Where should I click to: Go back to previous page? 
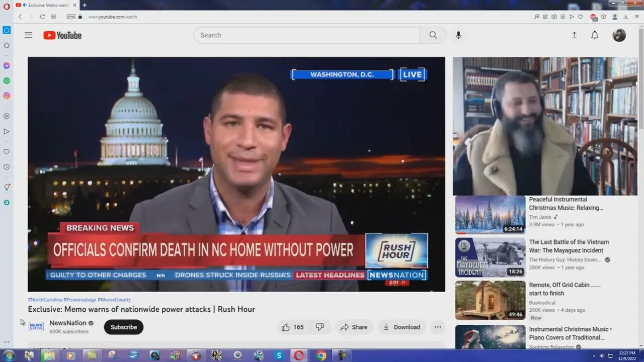(x=20, y=17)
